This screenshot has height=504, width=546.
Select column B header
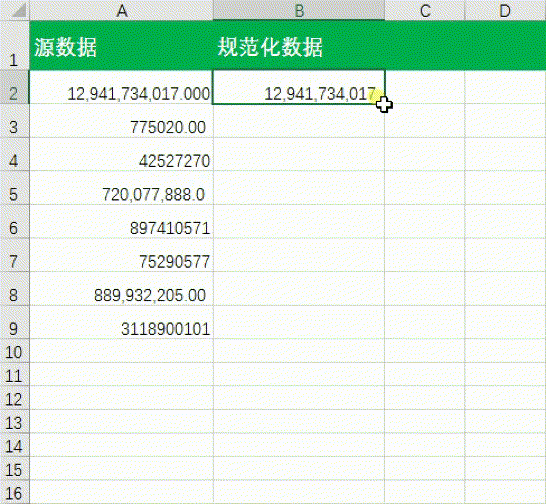(299, 10)
